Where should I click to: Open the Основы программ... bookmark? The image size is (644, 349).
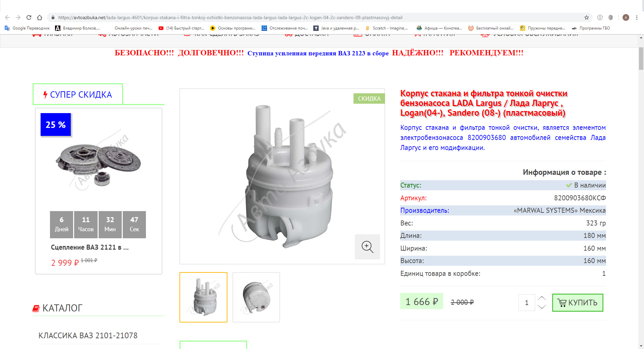click(x=233, y=28)
